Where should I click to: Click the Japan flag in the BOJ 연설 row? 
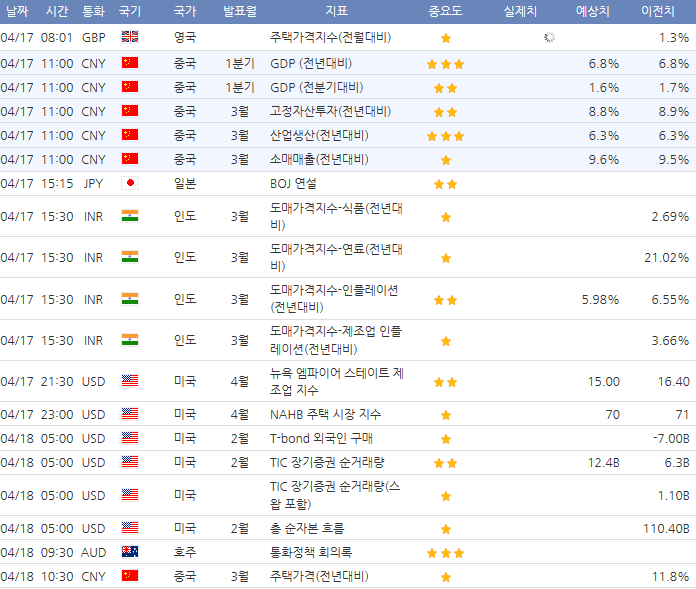coord(130,183)
